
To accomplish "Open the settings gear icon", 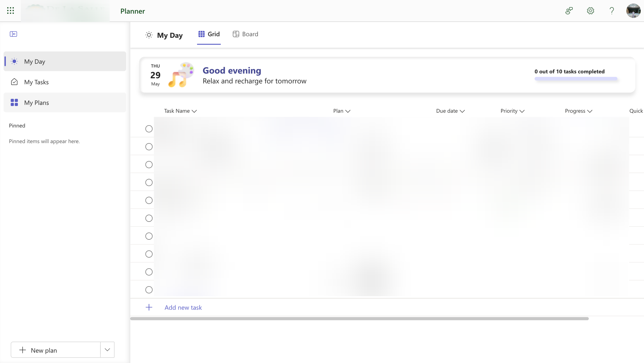I will [590, 11].
